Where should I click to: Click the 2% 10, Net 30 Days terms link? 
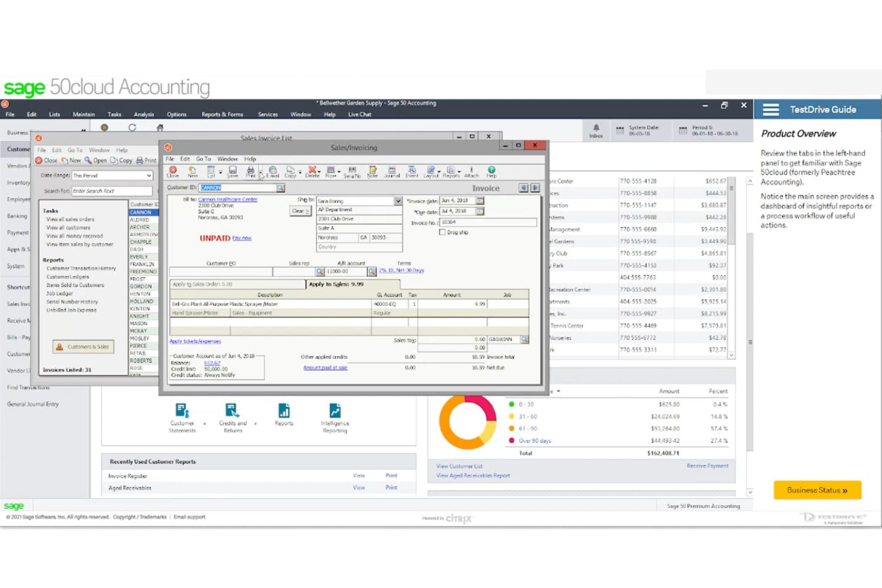coord(401,270)
